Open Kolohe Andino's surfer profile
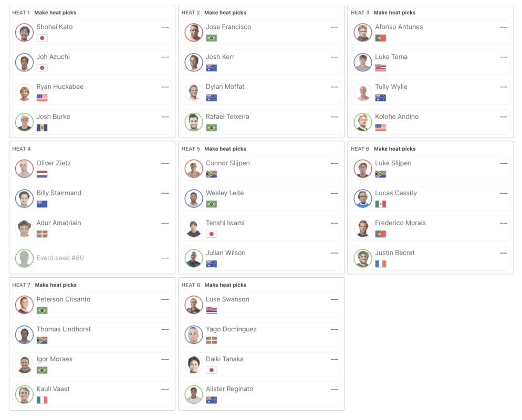 click(x=396, y=117)
